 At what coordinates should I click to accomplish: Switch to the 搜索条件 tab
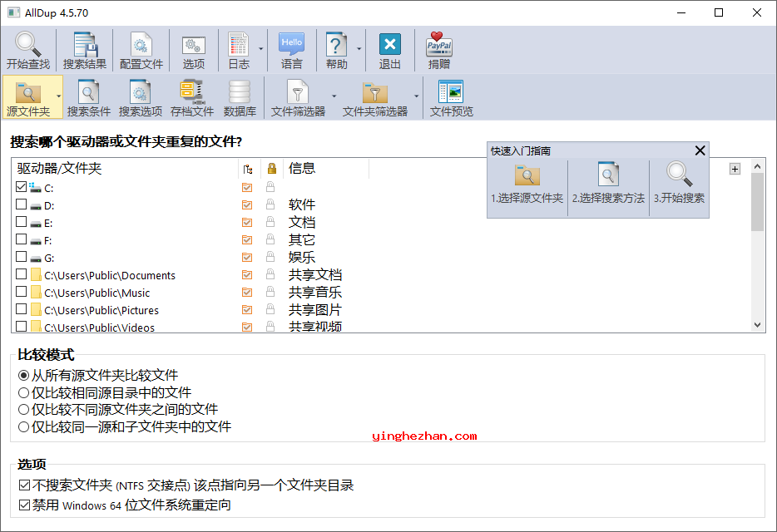click(x=89, y=97)
